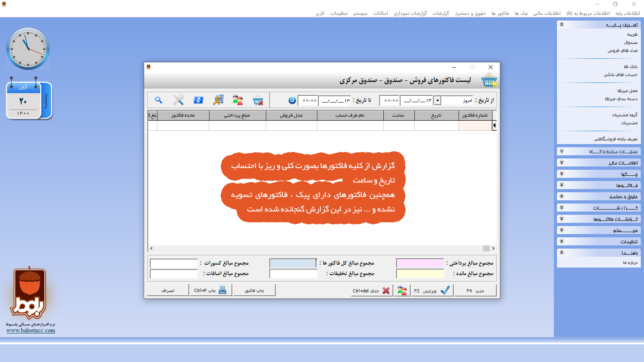
Task: Click the آبان calendar widget
Action: pyautogui.click(x=29, y=100)
